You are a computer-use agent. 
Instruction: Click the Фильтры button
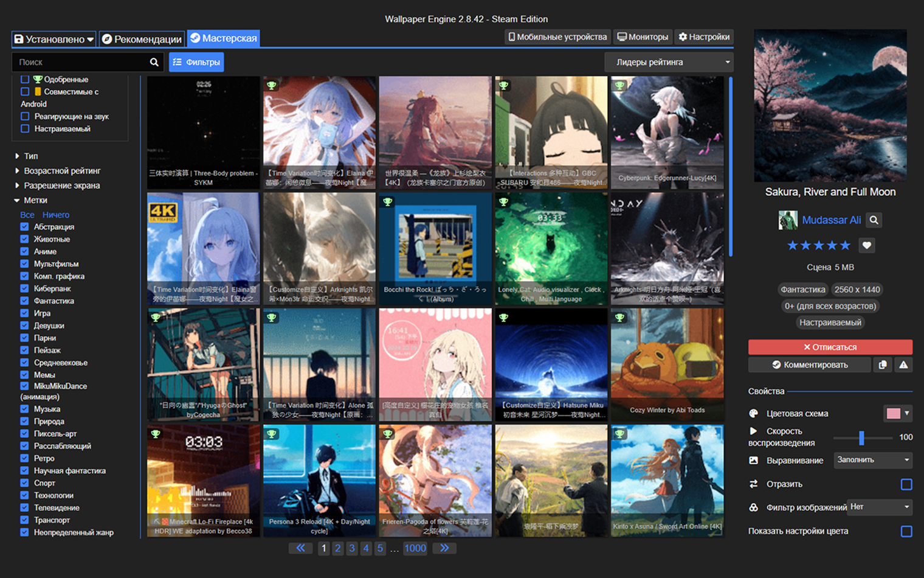(196, 62)
